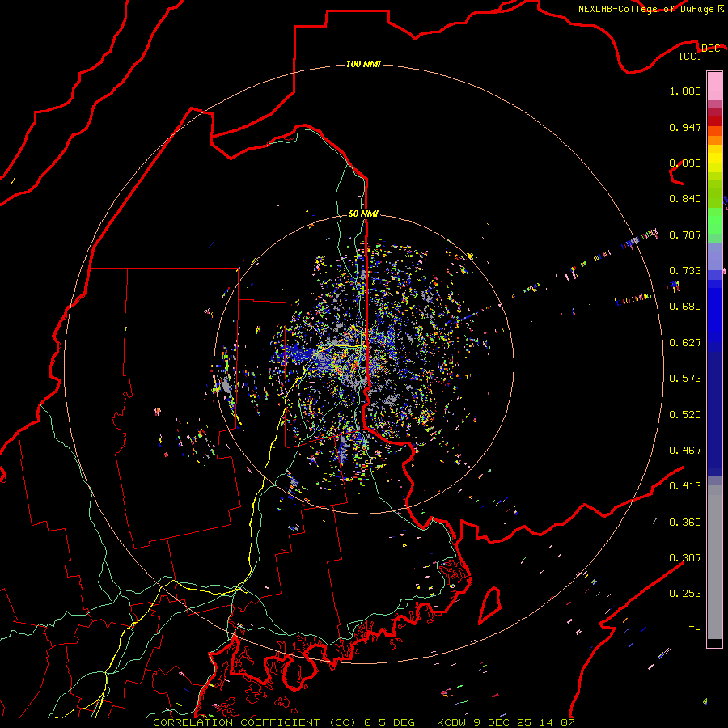Click the 0.787 scale label
This screenshot has height=728, width=728.
(x=685, y=235)
